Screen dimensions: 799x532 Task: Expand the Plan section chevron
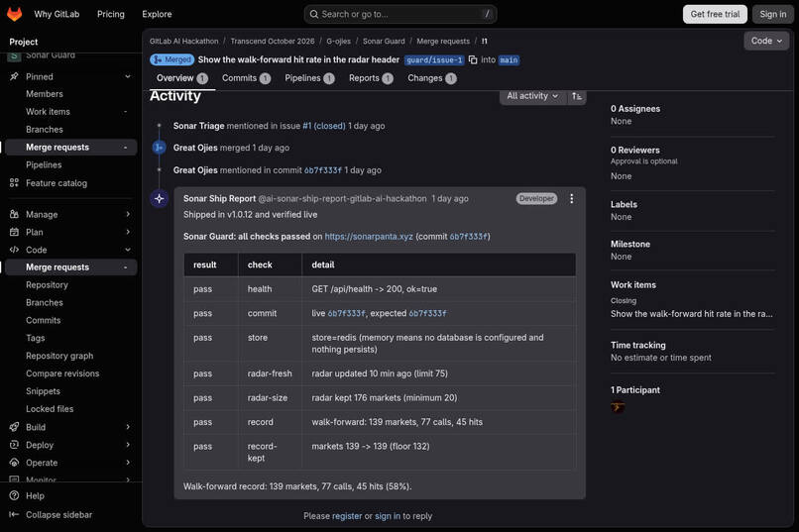[128, 232]
